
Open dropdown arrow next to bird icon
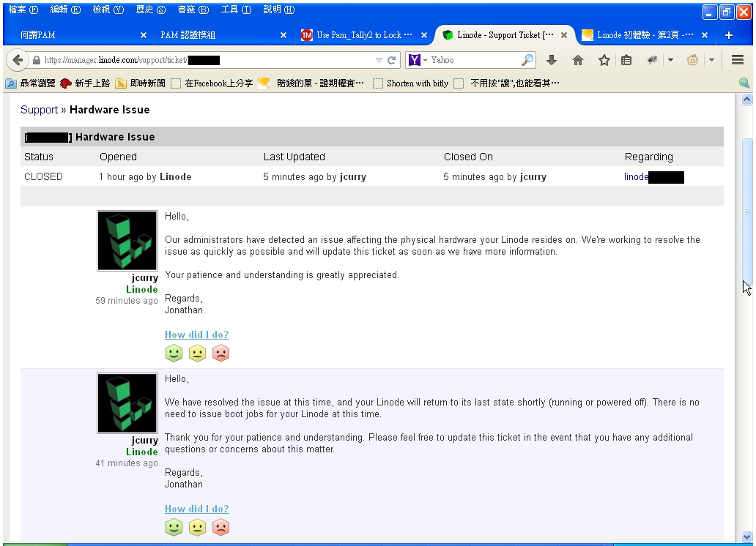[x=670, y=60]
